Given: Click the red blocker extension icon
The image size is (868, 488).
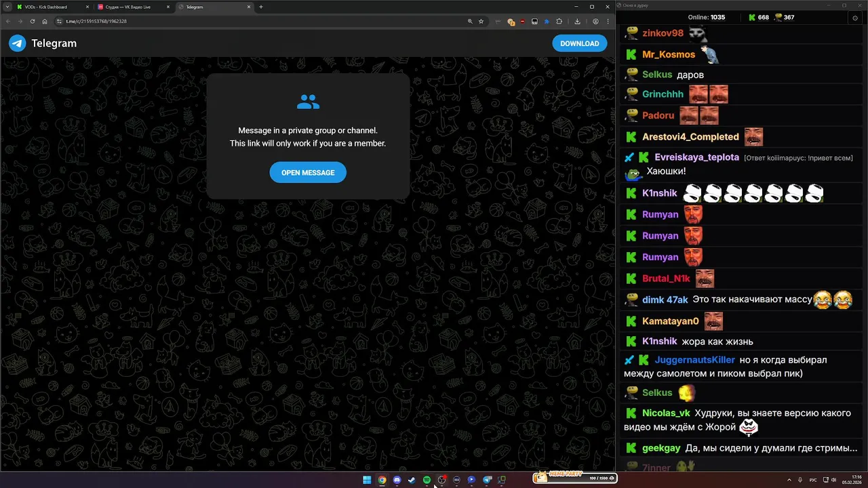Looking at the screenshot, I should click(x=522, y=21).
